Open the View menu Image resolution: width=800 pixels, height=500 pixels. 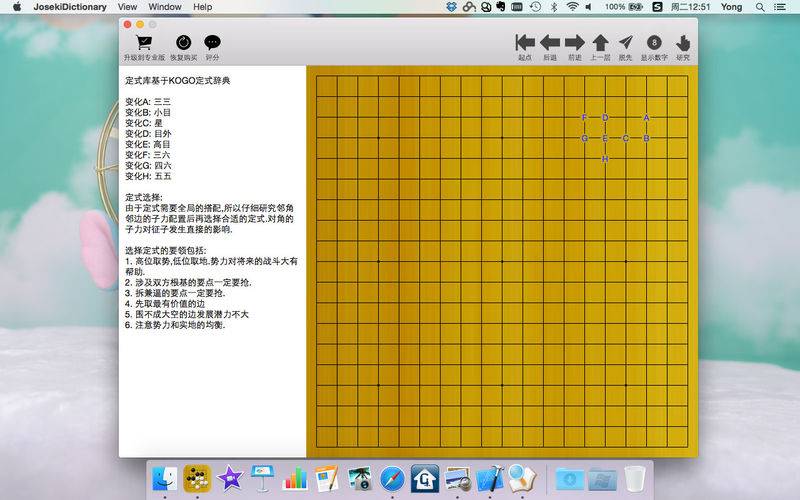pyautogui.click(x=127, y=7)
